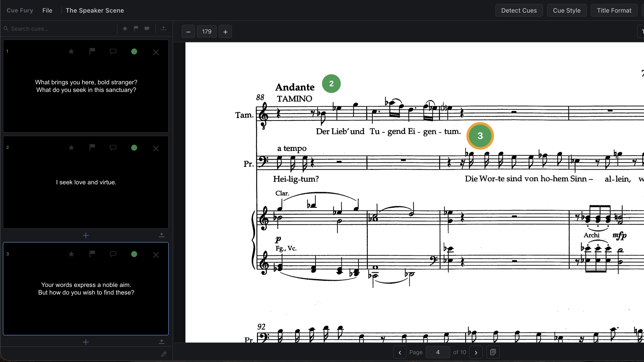The width and height of the screenshot is (644, 362).
Task: Open the File menu
Action: coord(47,10)
